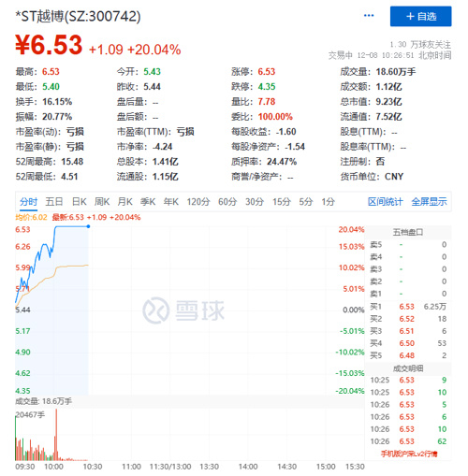
Task: Switch to the 五日 chart tab
Action: pos(54,202)
